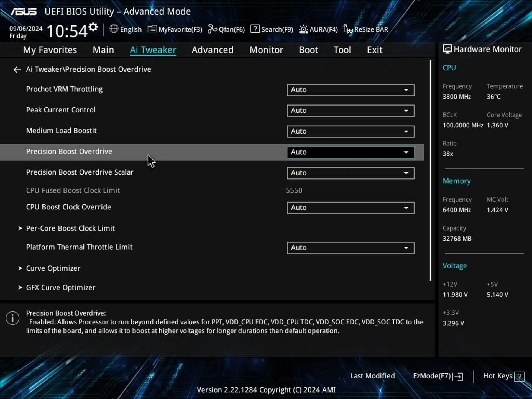Viewport: 532px width, 399px height.
Task: Click the ReSize BAR icon
Action: [348, 29]
